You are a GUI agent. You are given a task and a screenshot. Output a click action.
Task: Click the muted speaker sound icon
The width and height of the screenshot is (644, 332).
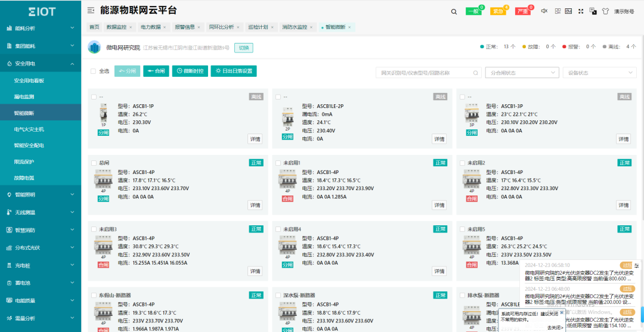click(544, 11)
